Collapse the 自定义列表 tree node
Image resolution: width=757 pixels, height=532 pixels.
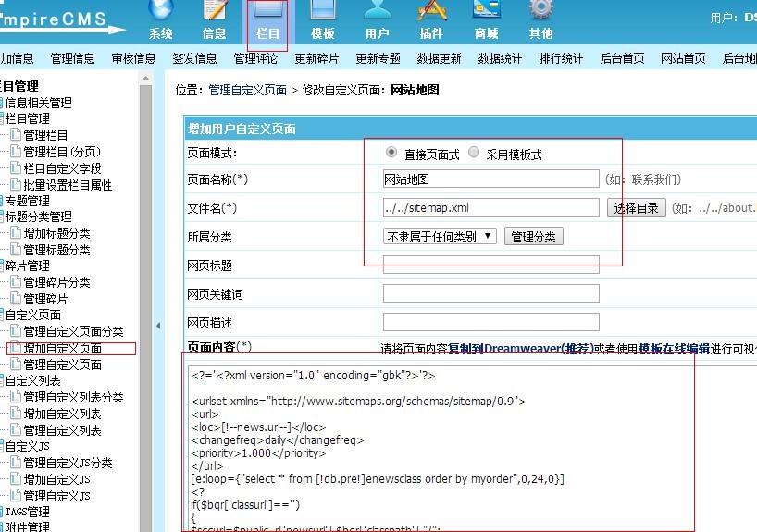(x=2, y=380)
